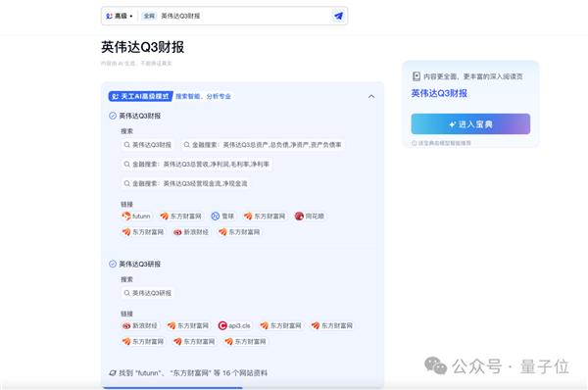Click the 金融搜索 总资产,总负债 search chip

coord(263,145)
